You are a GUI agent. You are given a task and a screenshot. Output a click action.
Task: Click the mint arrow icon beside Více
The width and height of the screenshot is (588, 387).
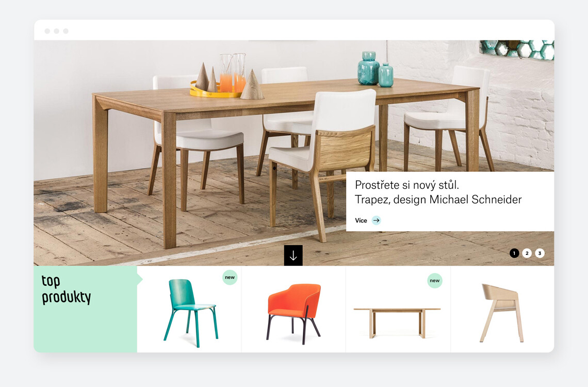[376, 220]
